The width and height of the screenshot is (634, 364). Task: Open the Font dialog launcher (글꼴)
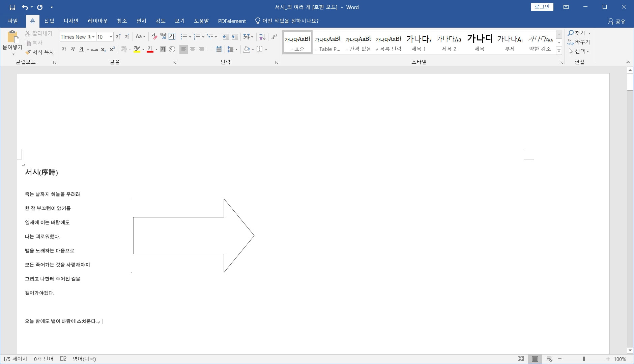tap(174, 62)
